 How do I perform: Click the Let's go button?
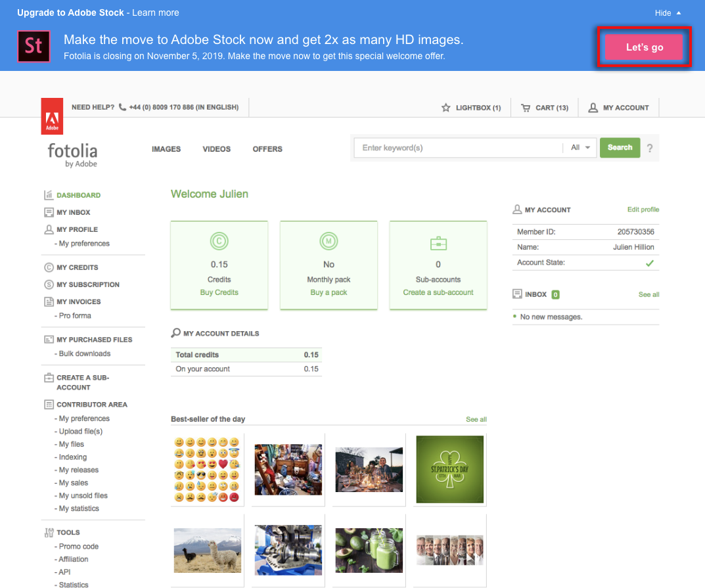click(643, 47)
